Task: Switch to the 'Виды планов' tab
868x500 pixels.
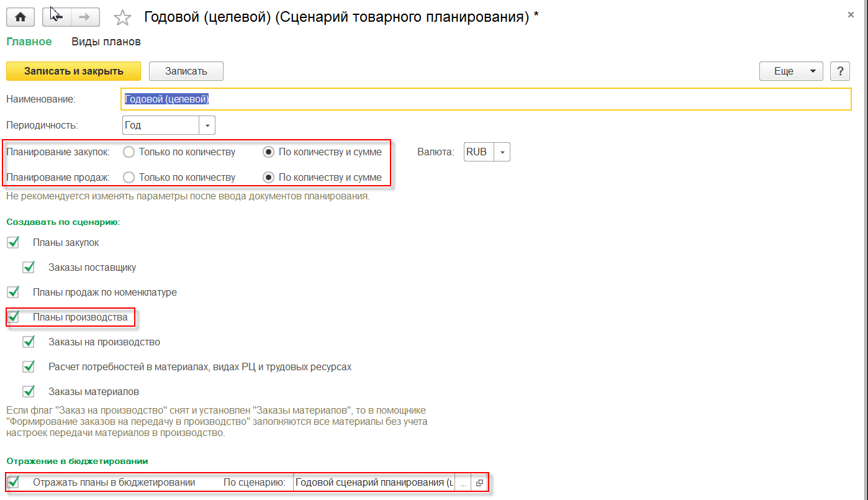Action: 106,42
